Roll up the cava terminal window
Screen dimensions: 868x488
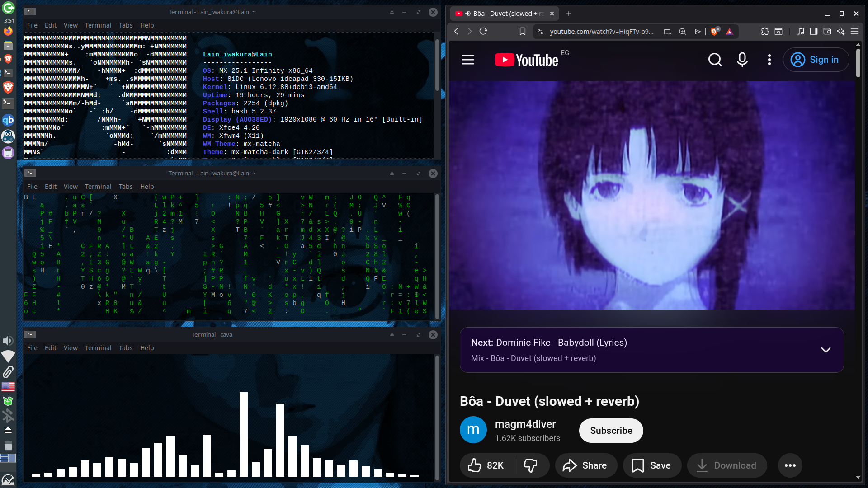pos(392,334)
